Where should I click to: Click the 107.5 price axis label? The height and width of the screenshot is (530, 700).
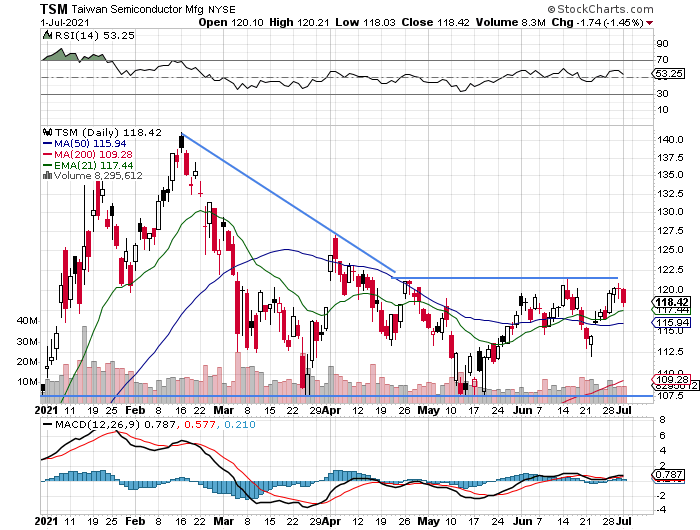pyautogui.click(x=670, y=396)
